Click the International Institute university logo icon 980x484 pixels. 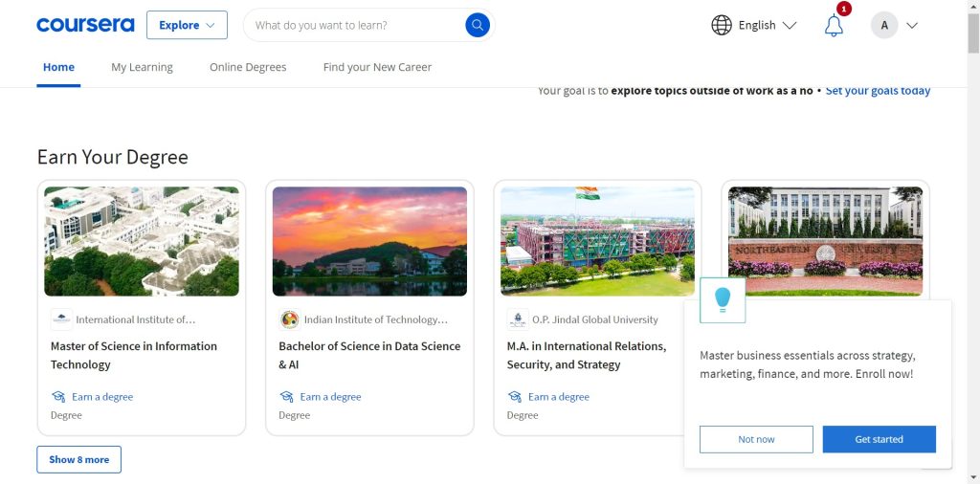61,319
